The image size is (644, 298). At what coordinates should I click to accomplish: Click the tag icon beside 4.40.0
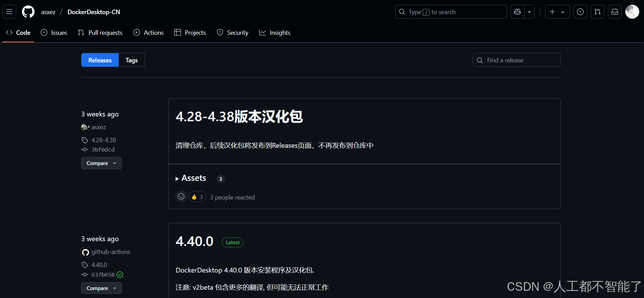point(85,265)
